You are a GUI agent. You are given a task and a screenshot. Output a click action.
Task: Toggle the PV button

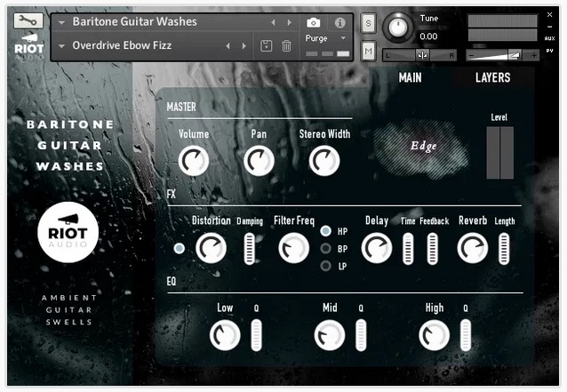549,51
